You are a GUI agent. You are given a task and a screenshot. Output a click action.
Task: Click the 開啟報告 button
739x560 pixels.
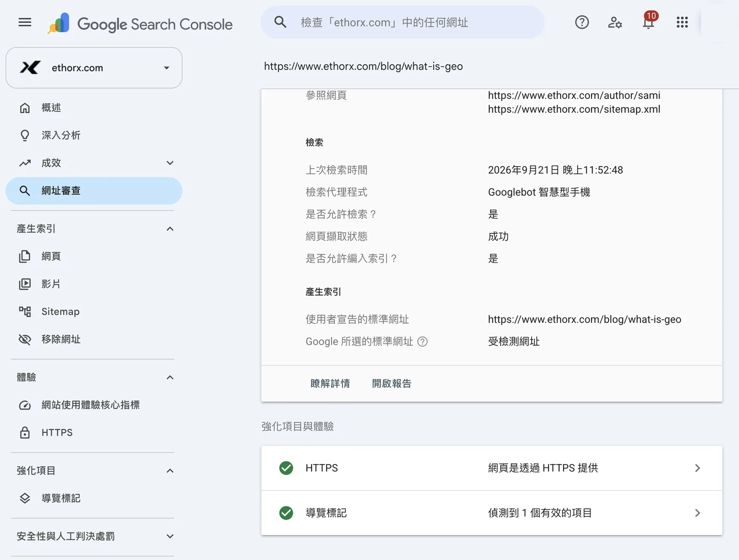coord(392,383)
